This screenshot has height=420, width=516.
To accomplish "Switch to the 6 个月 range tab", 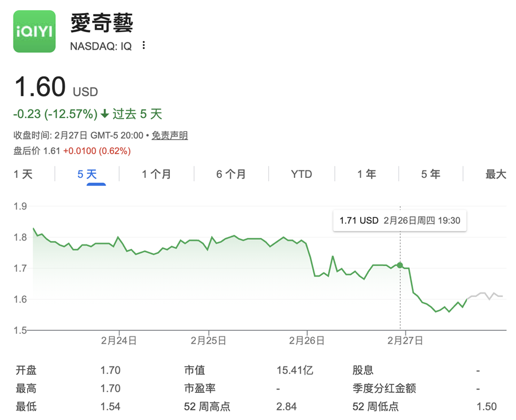I will coord(231,174).
